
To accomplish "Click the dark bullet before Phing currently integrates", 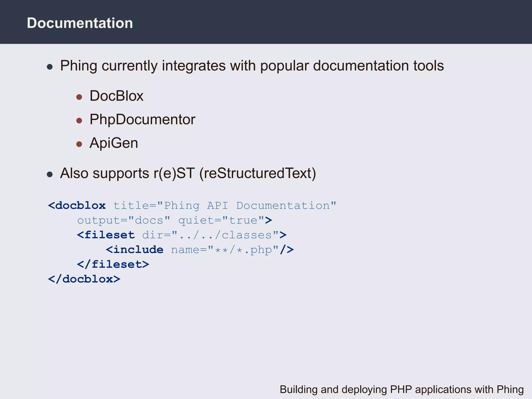I will [50, 67].
